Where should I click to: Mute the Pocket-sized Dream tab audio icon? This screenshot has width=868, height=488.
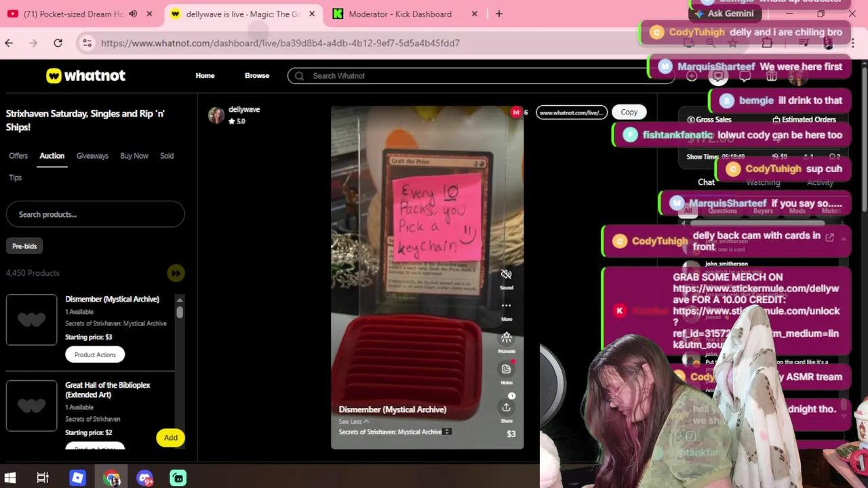click(133, 14)
